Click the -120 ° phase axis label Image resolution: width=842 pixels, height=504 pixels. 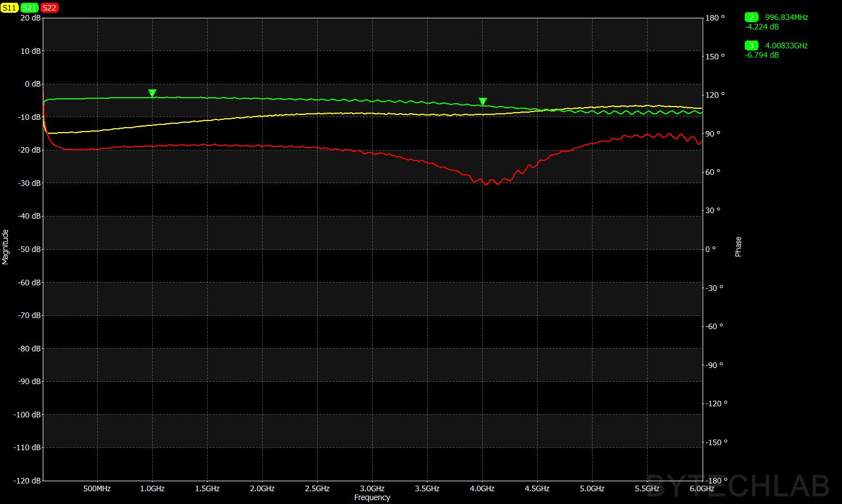pos(716,404)
